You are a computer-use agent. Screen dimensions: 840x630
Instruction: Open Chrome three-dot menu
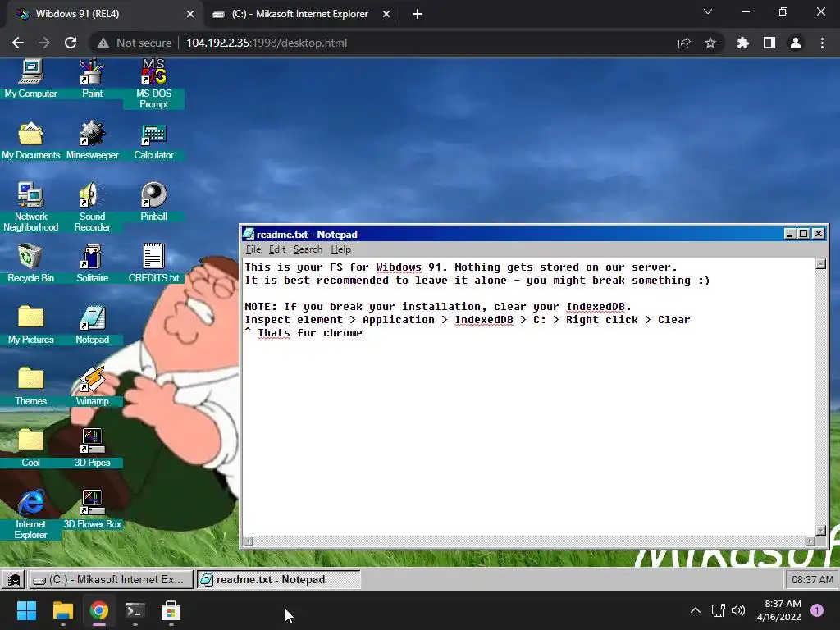822,43
